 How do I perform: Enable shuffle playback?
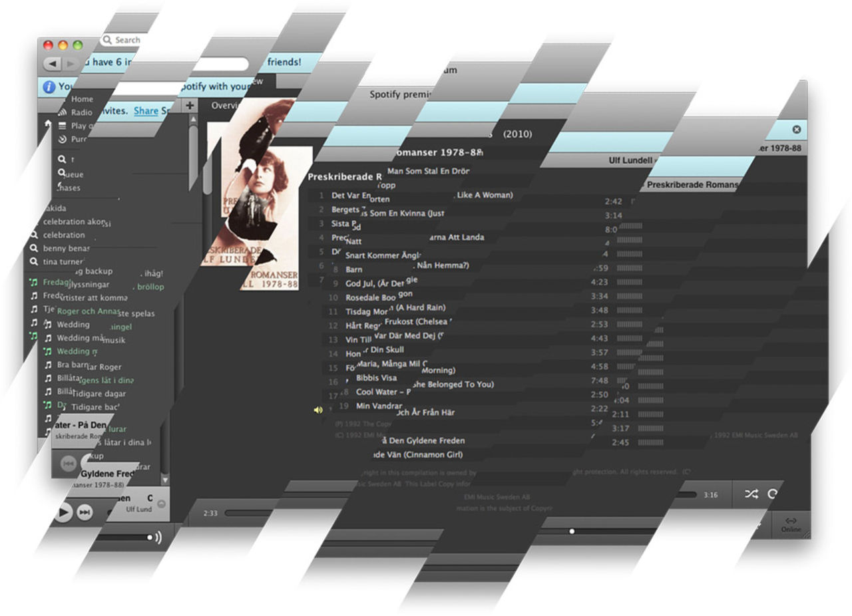pyautogui.click(x=751, y=494)
